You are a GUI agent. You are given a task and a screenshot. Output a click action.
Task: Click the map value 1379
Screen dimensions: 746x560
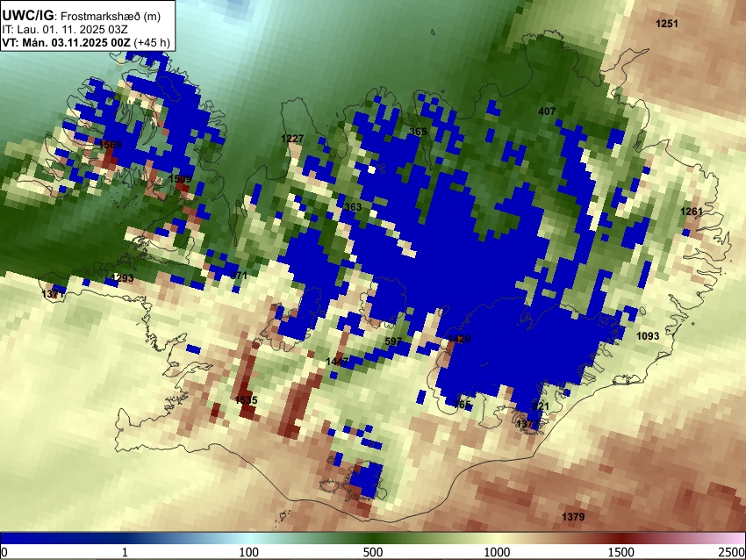pos(573,517)
